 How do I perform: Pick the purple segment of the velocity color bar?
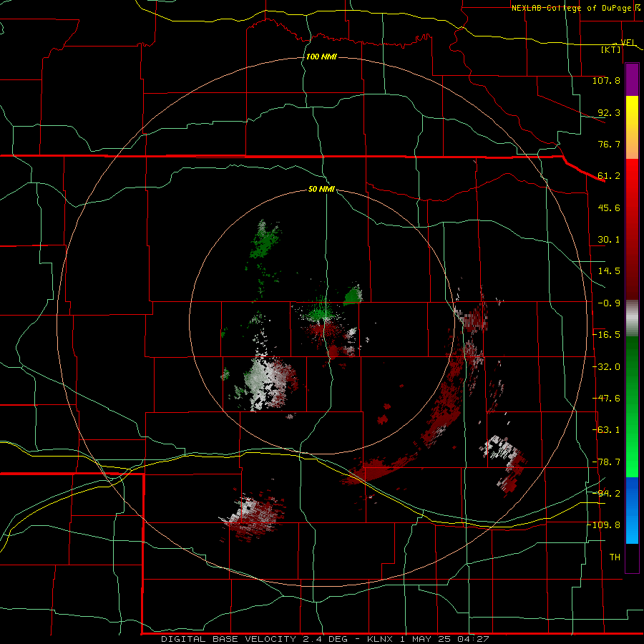point(632,80)
